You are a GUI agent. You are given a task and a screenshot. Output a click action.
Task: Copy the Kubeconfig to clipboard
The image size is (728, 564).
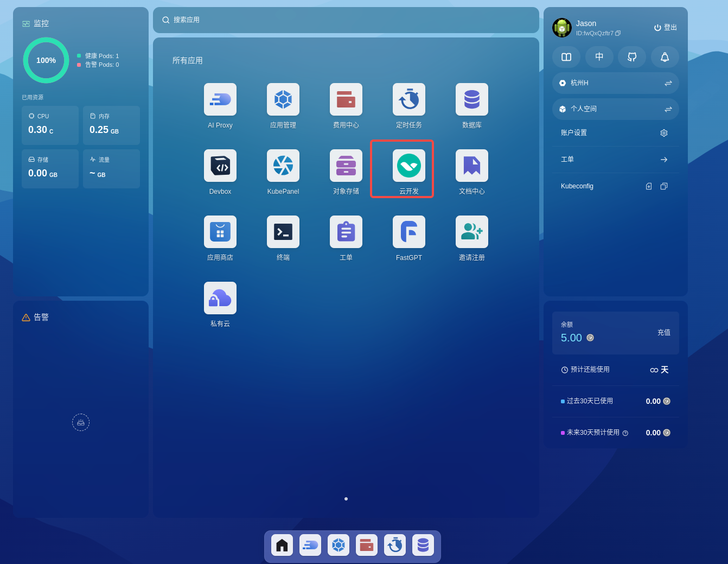pyautogui.click(x=663, y=186)
